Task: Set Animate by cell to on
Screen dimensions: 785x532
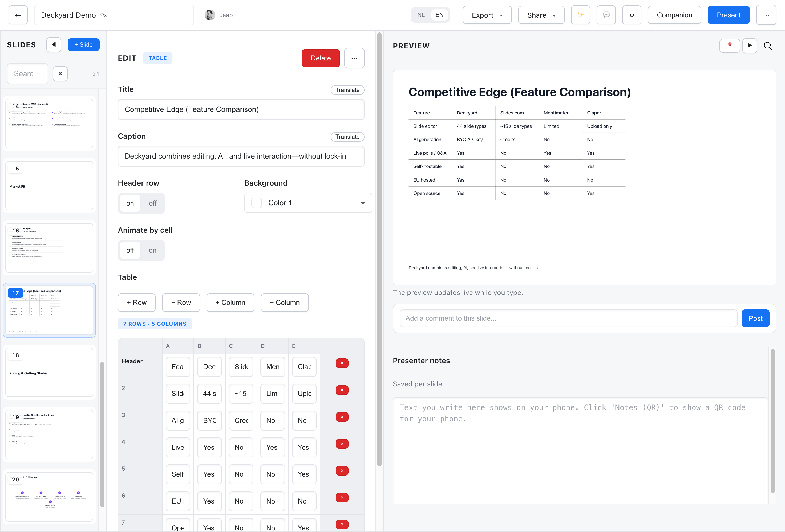Action: (x=153, y=251)
